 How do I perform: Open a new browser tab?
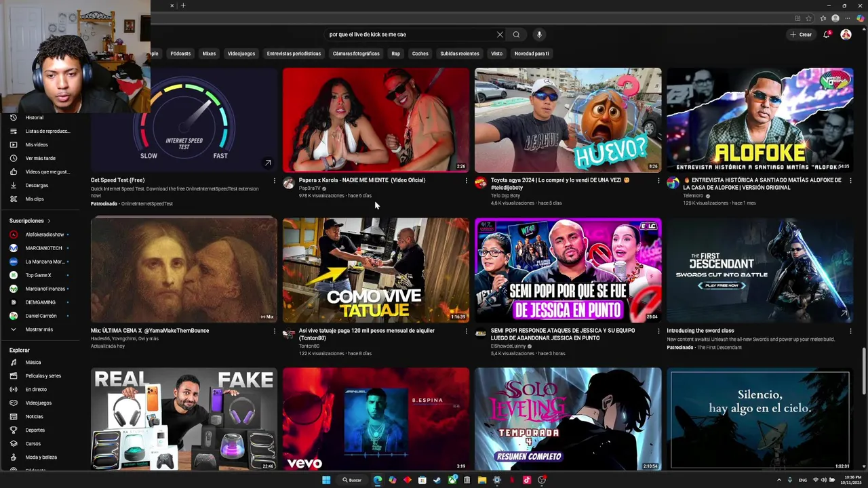(182, 5)
